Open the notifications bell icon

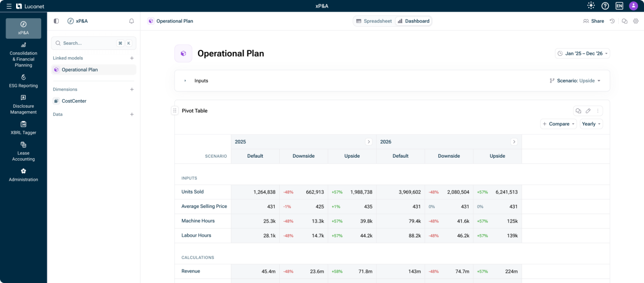click(131, 21)
